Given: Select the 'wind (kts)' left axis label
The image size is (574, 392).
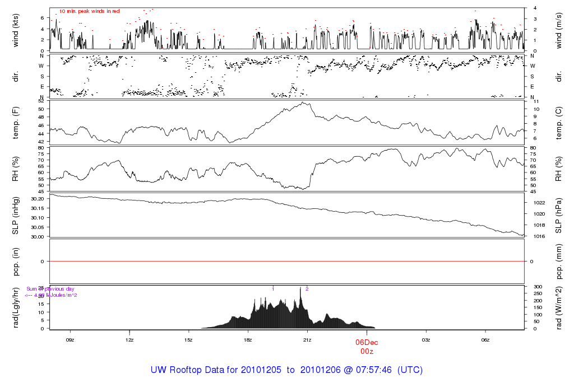Looking at the screenshot, I should pyautogui.click(x=15, y=30).
